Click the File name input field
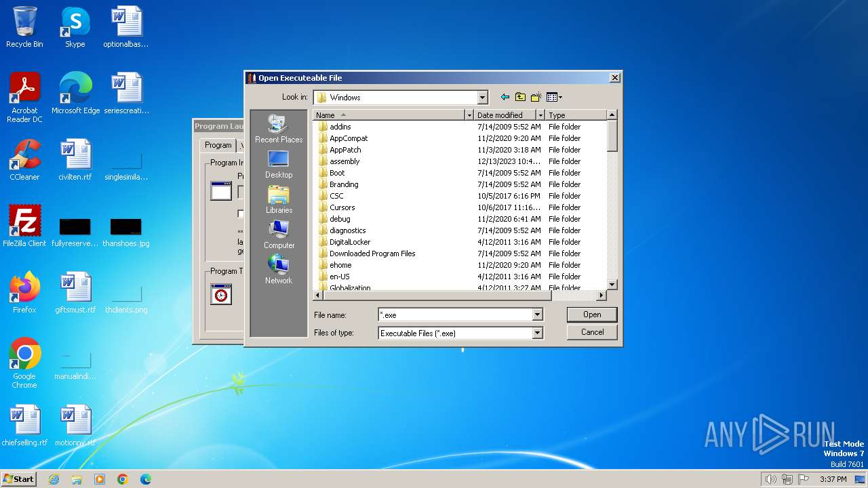The height and width of the screenshot is (488, 868). point(455,314)
